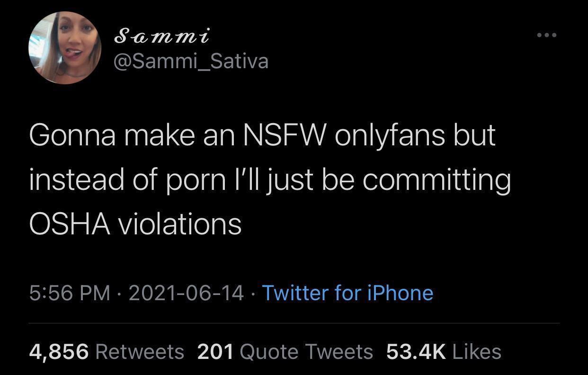Open the @Sammi_Sativa handle

pyautogui.click(x=192, y=61)
